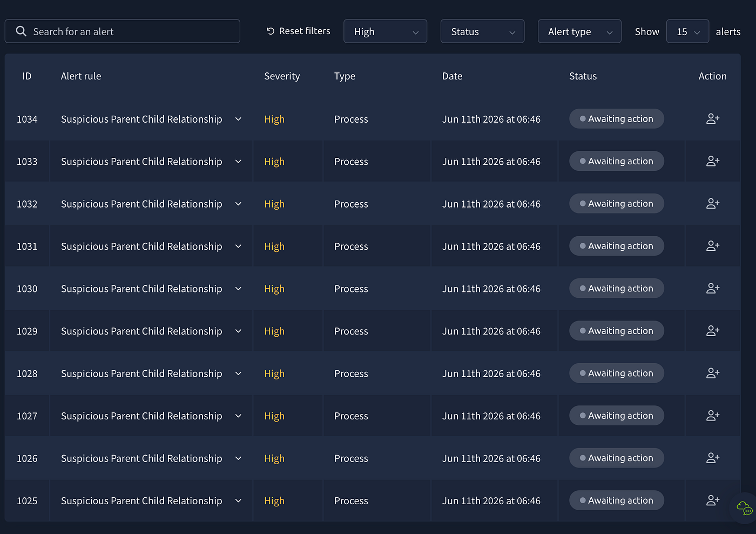Click alert ID 1025
756x534 pixels.
tap(27, 501)
